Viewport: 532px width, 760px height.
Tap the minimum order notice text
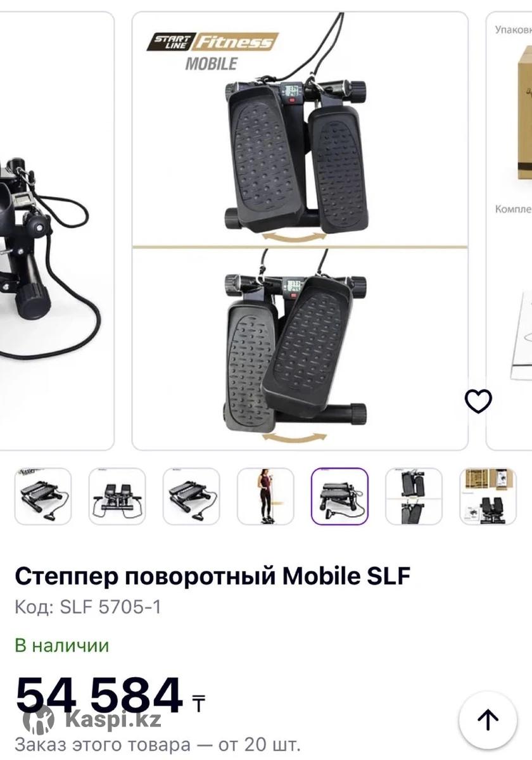(158, 744)
